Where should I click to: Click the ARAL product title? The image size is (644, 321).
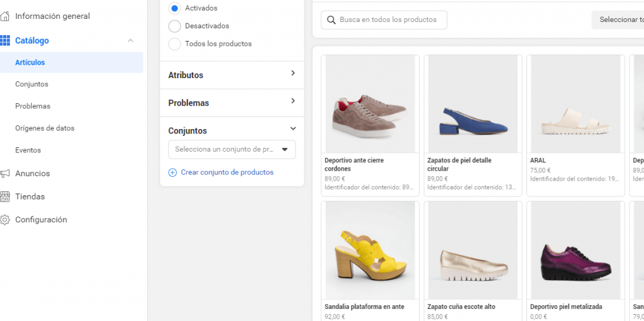[538, 160]
